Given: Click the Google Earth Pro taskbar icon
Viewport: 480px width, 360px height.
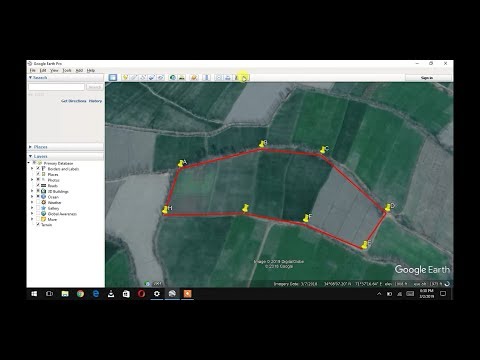Looking at the screenshot, I should (x=172, y=294).
